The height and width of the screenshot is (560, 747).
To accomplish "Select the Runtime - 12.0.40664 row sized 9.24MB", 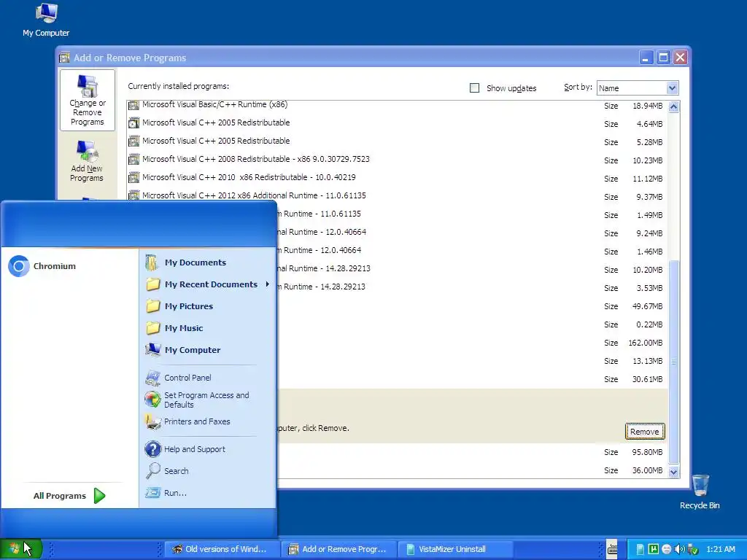I will point(472,233).
